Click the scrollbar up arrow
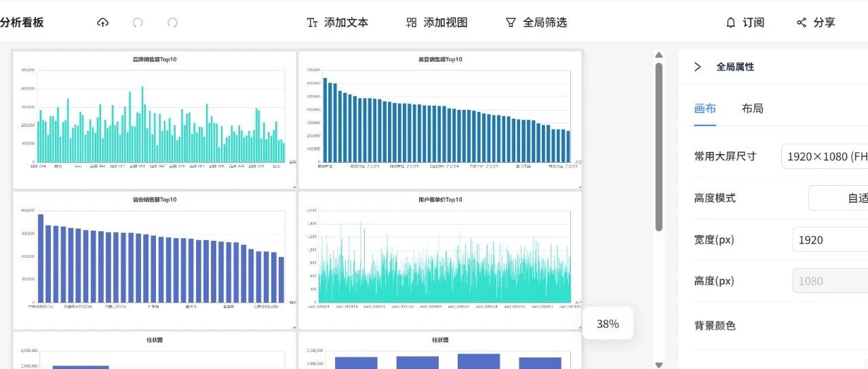This screenshot has width=868, height=369. tap(658, 54)
